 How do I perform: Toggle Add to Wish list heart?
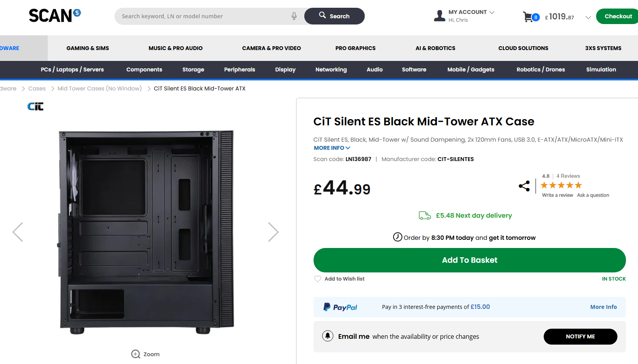pyautogui.click(x=318, y=279)
